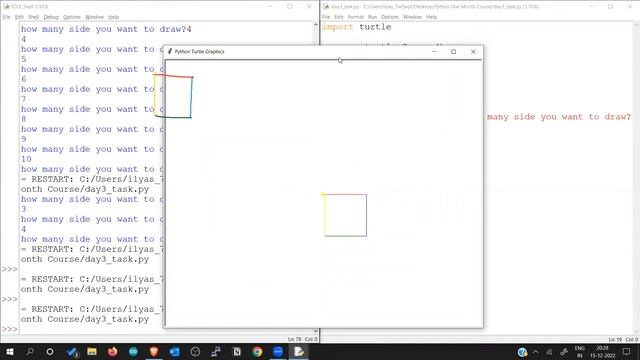This screenshot has width=640, height=360.
Task: Open the network-computers taskbar icon
Action: point(216,351)
